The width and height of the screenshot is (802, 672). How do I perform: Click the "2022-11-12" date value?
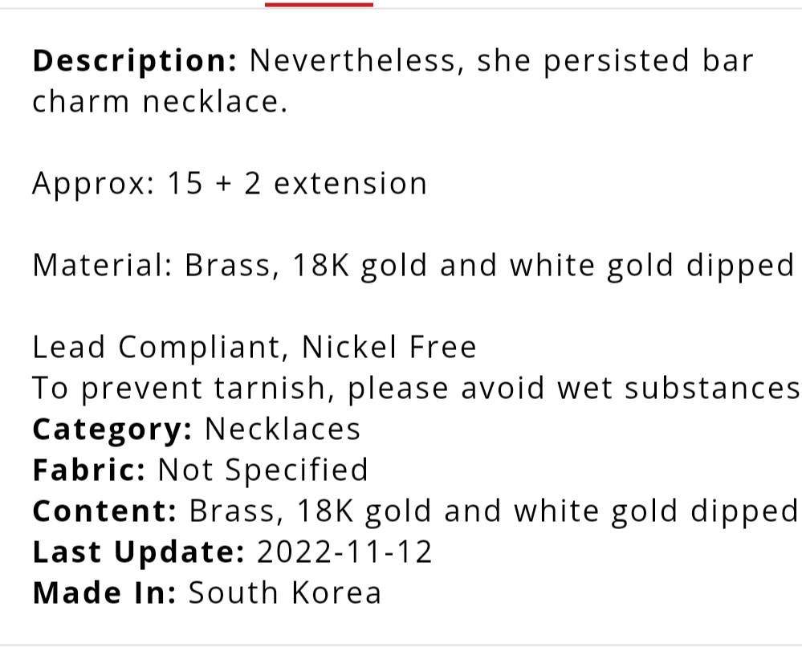tap(344, 552)
